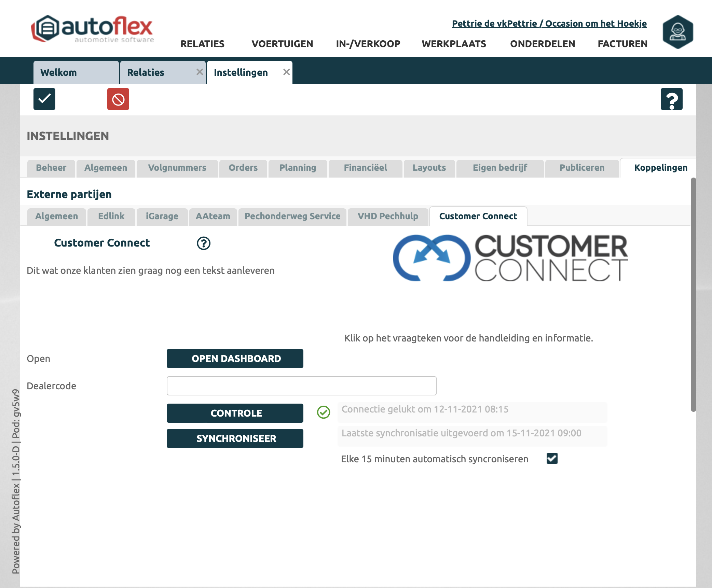
Task: Open the user avatar profile icon
Action: [x=677, y=32]
